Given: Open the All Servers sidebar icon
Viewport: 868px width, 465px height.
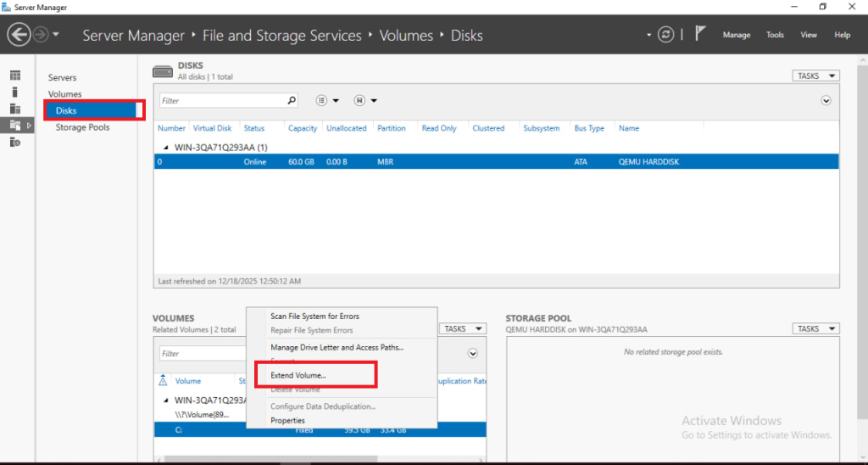Looking at the screenshot, I should pyautogui.click(x=15, y=109).
